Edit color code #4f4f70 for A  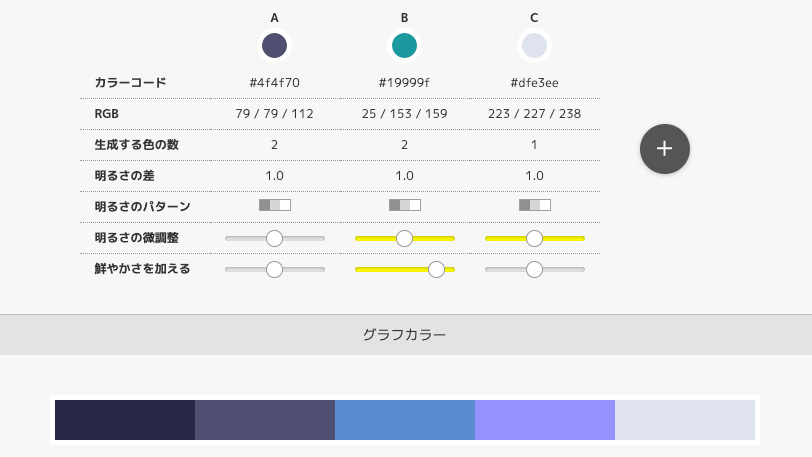click(x=274, y=83)
